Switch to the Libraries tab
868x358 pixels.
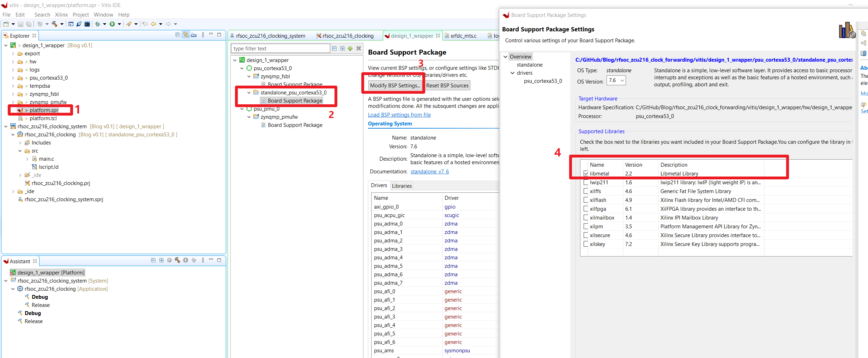[x=402, y=186]
